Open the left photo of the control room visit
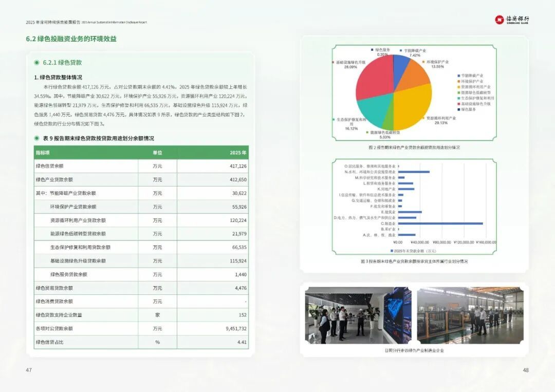 [358, 315]
